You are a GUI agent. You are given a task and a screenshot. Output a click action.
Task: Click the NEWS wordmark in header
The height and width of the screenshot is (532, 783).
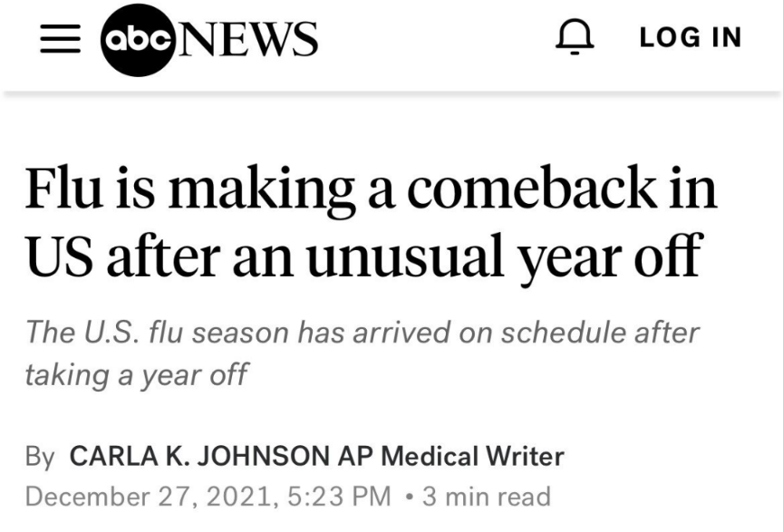[x=248, y=39]
